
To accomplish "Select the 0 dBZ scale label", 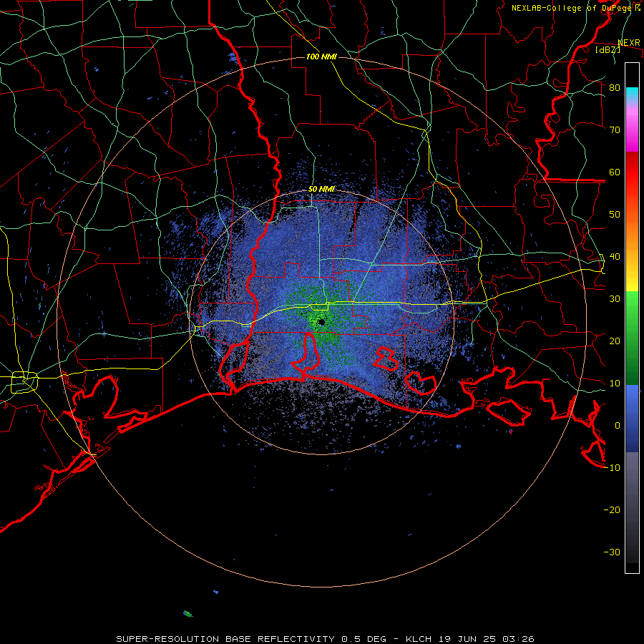I will pos(618,426).
